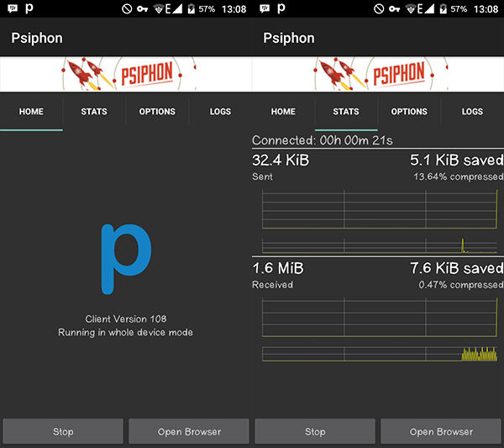Open OPTIONS tab in right screen

[409, 112]
